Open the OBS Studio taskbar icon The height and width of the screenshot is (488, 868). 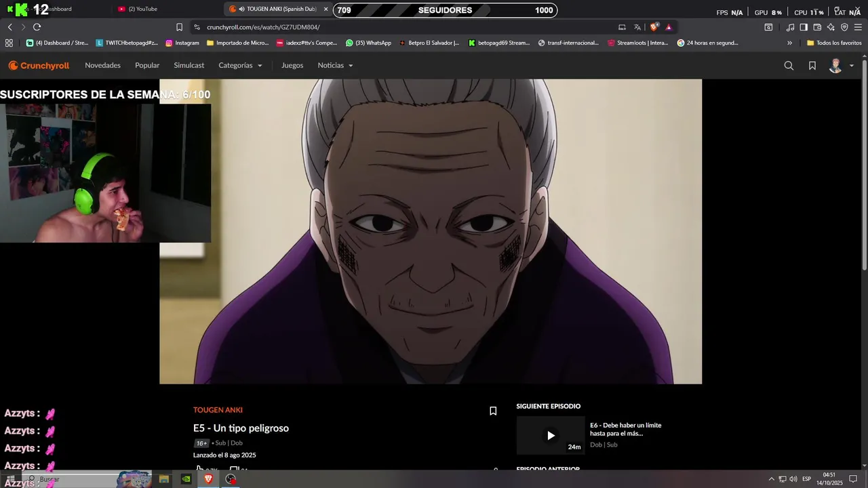[231, 479]
